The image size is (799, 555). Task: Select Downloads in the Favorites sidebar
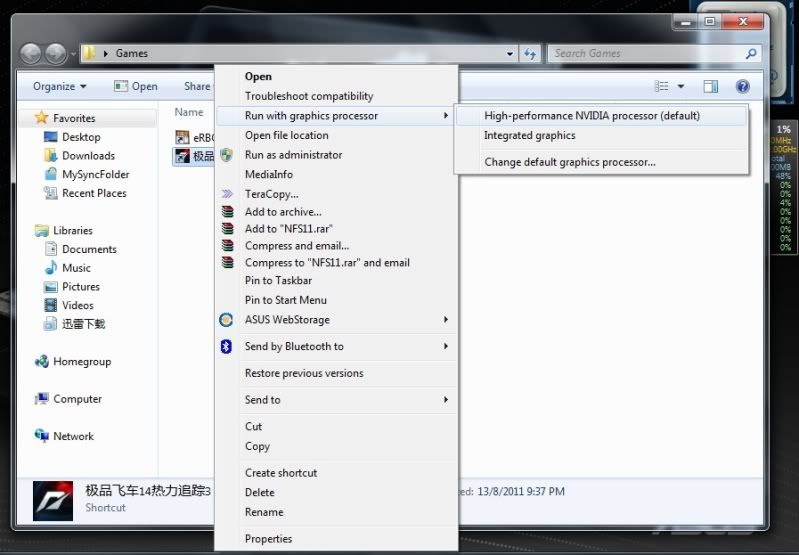(x=88, y=156)
